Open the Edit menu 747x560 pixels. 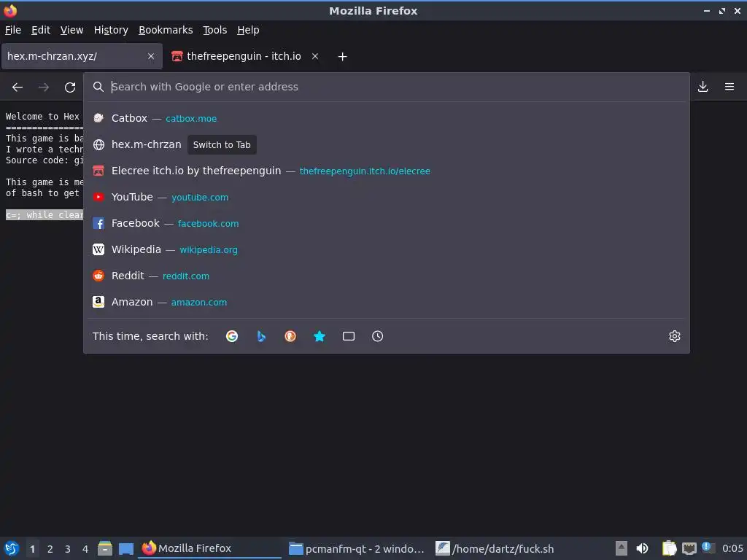pyautogui.click(x=41, y=30)
